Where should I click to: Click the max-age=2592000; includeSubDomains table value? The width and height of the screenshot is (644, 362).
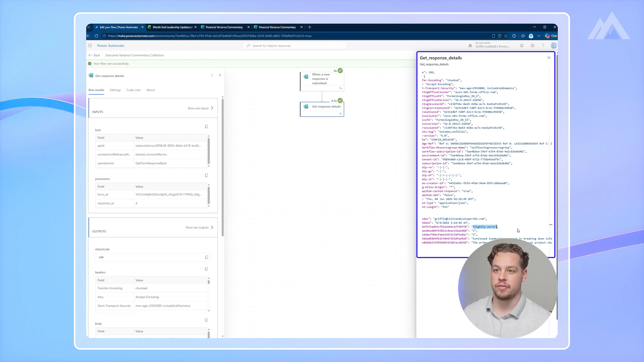[x=163, y=306]
